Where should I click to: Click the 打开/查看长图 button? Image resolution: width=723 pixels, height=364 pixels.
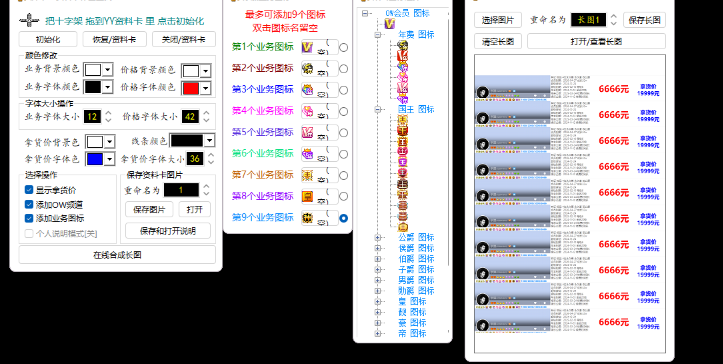click(x=596, y=41)
